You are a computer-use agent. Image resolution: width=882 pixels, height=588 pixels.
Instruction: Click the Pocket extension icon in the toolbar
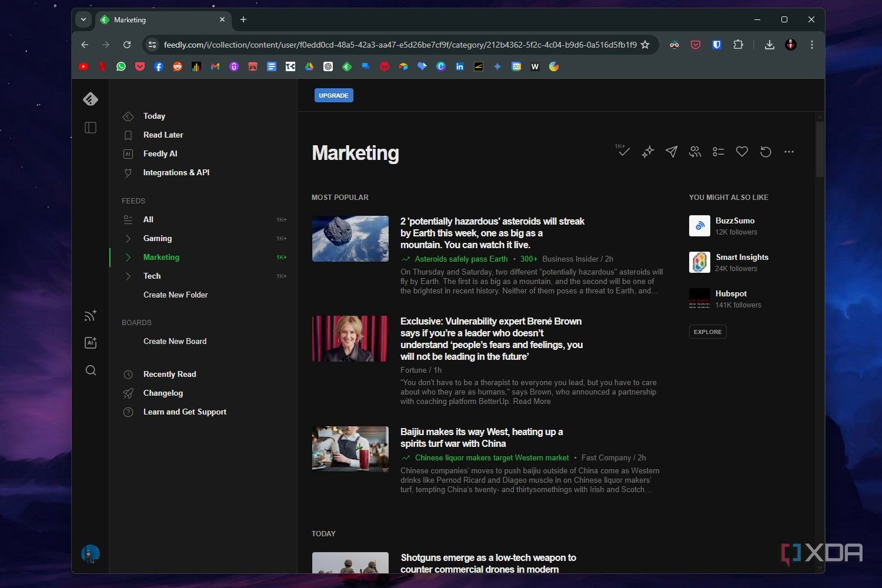tap(696, 45)
